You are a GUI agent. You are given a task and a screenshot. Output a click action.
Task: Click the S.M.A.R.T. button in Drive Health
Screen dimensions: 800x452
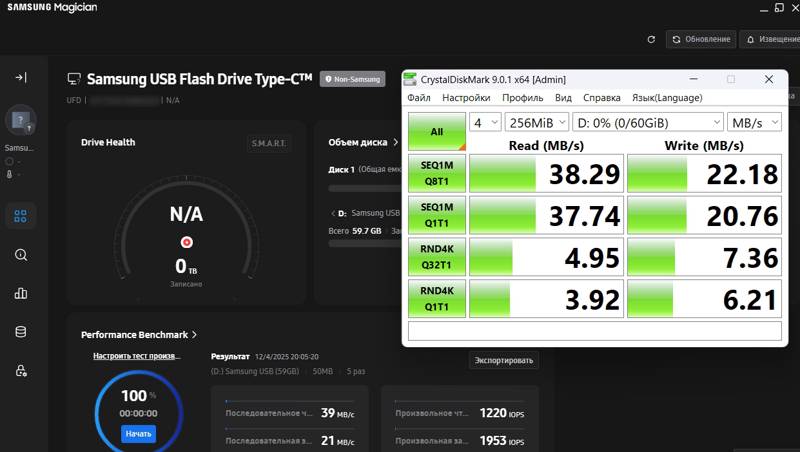point(268,143)
